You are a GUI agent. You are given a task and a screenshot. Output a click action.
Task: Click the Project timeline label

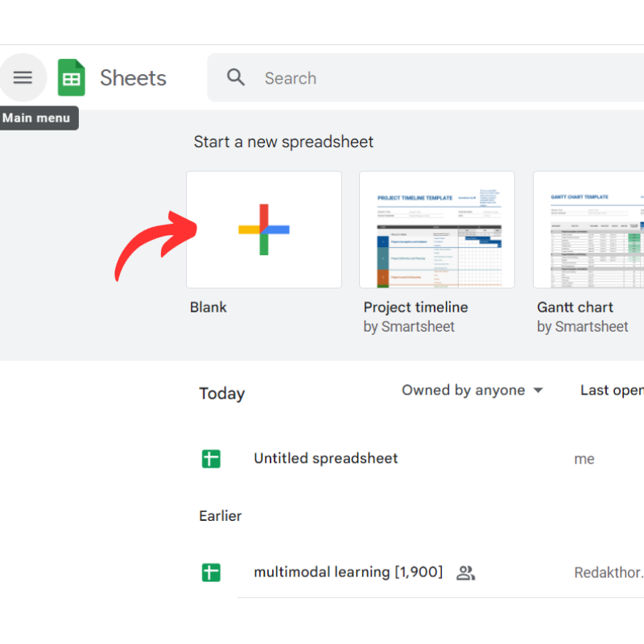(x=415, y=308)
